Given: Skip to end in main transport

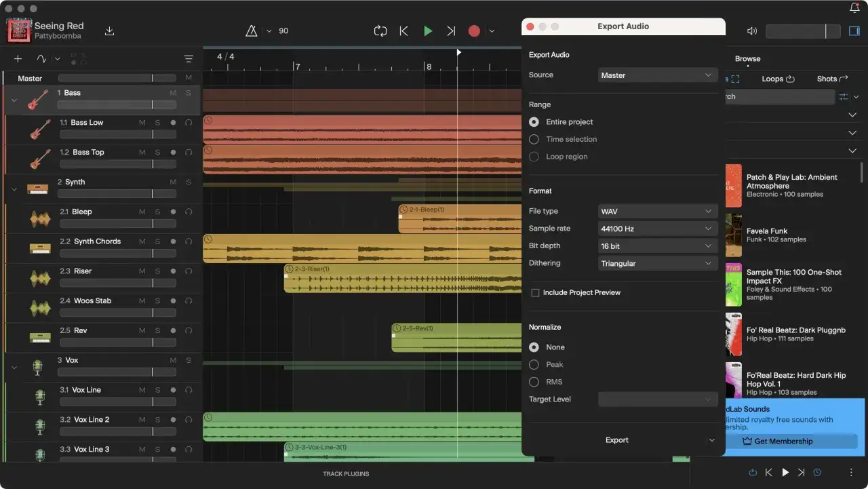Looking at the screenshot, I should (x=451, y=31).
